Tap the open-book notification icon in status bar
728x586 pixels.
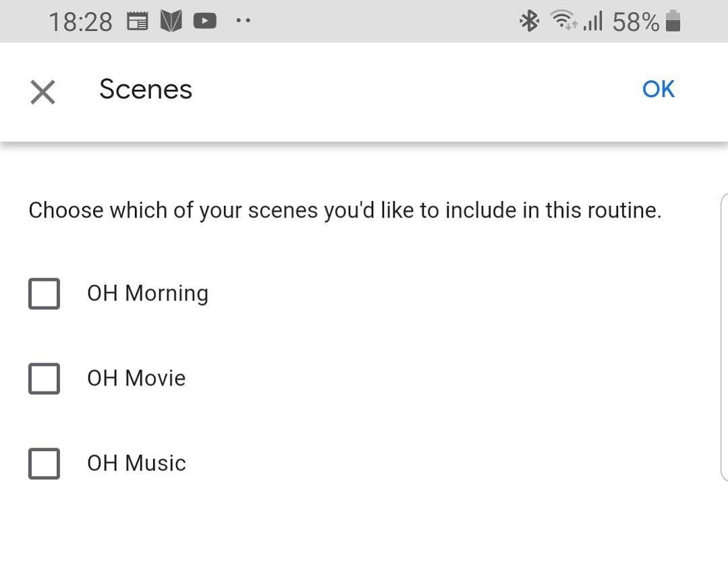tap(171, 22)
